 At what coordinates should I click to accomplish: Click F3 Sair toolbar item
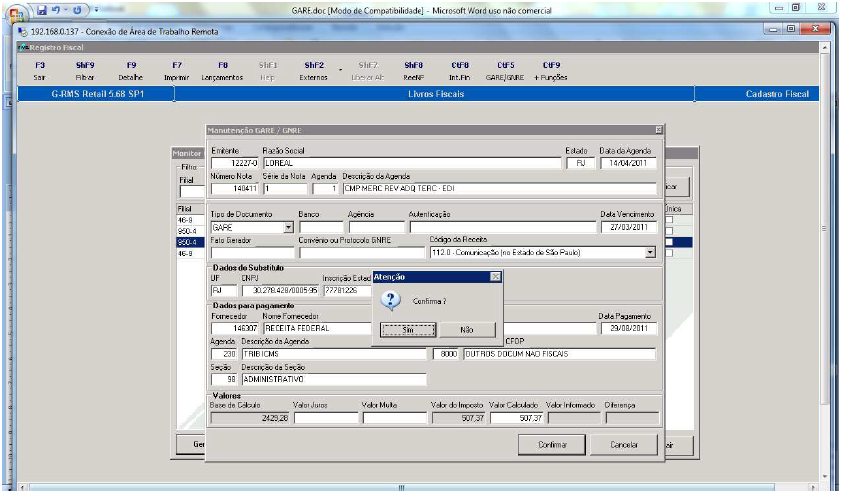[40, 71]
